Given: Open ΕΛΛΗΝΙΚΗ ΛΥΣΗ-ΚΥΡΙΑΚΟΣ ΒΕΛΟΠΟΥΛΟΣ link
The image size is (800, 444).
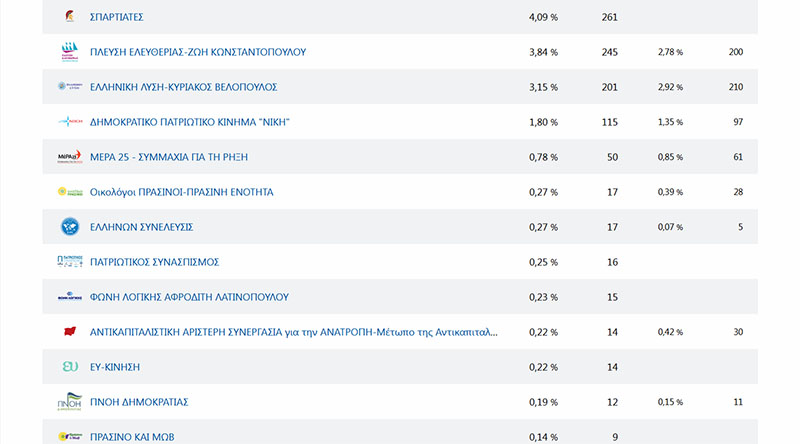Looking at the screenshot, I should [183, 87].
